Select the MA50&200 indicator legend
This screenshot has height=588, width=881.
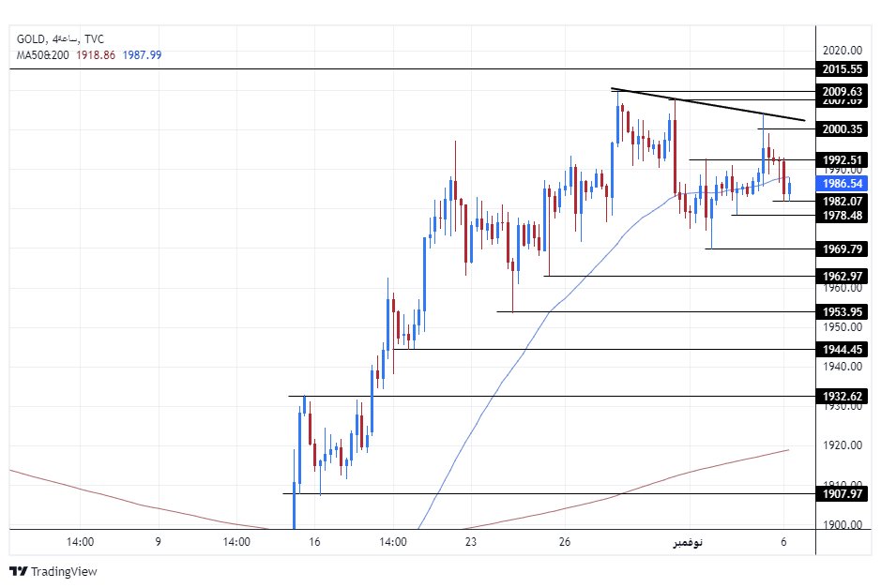coord(42,55)
